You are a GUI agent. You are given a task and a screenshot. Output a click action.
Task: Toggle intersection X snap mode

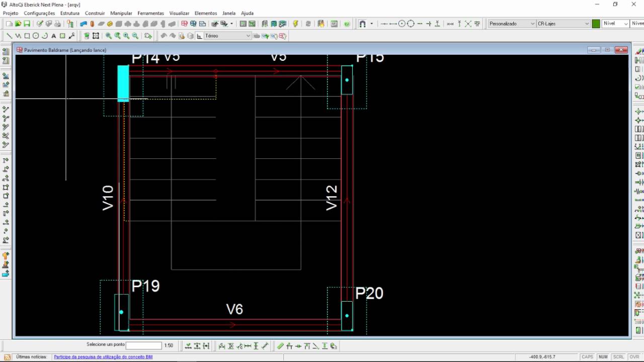(468, 24)
